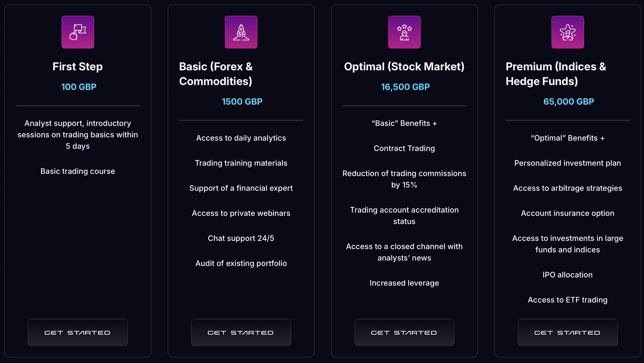This screenshot has height=363, width=644.
Task: Click the 1500 GBP price text
Action: click(242, 102)
